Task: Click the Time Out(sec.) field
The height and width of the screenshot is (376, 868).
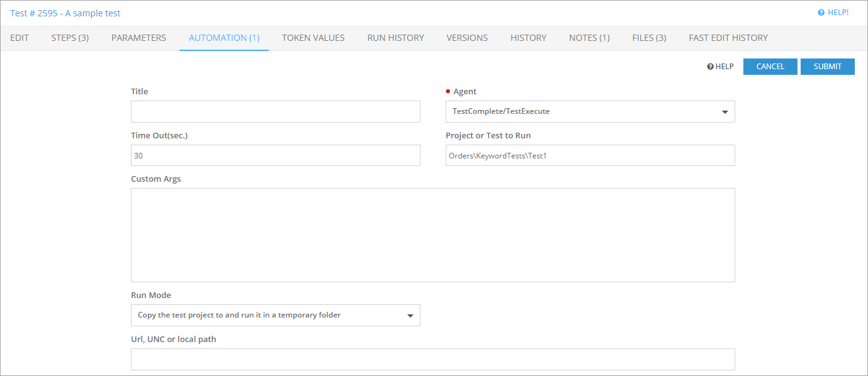Action: click(275, 155)
